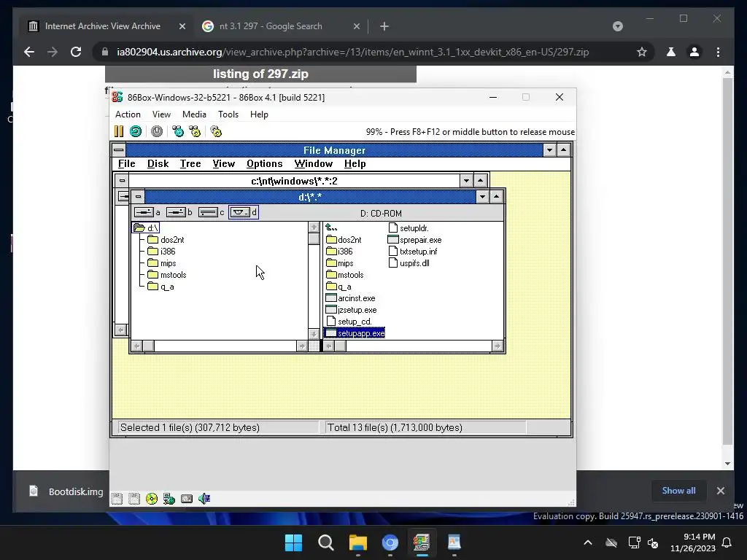This screenshot has height=560, width=747.
Task: Click tree pane vertical scrollbar down arrow
Action: tap(314, 334)
